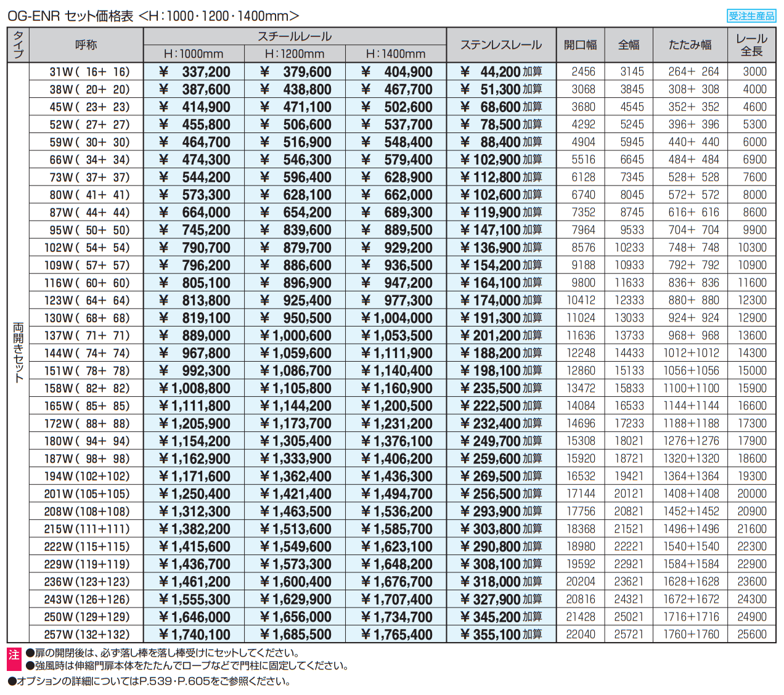This screenshot has width=784, height=695.
Task: Click the ¥1,765,400 price cell
Action: pos(396,635)
